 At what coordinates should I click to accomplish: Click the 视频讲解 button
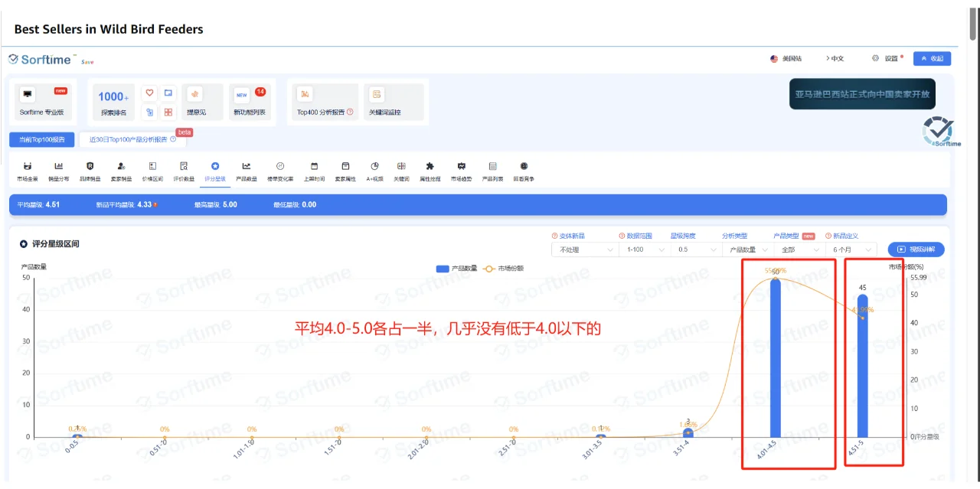click(x=918, y=249)
